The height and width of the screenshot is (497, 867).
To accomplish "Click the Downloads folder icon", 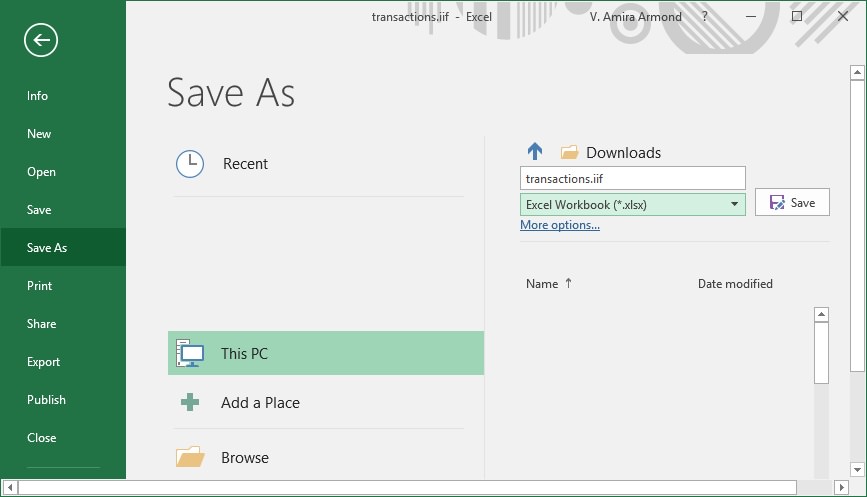I will point(569,152).
